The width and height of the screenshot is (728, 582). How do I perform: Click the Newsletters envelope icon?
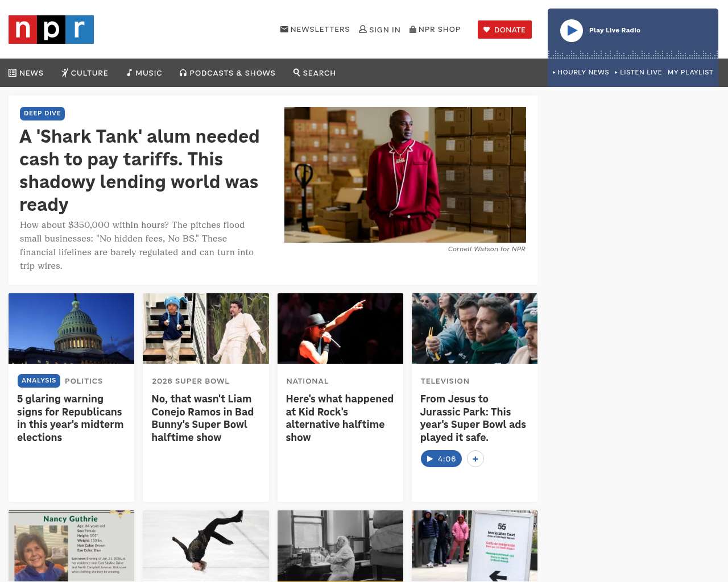[x=284, y=29]
